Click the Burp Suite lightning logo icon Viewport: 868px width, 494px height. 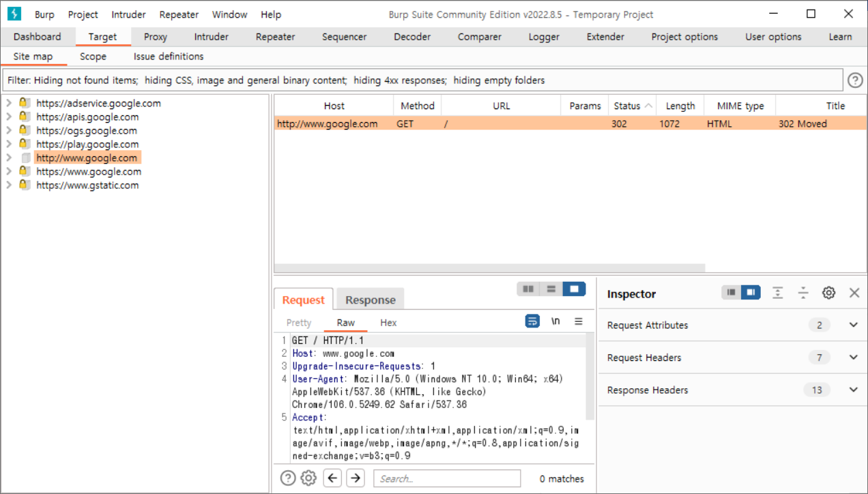pos(14,14)
